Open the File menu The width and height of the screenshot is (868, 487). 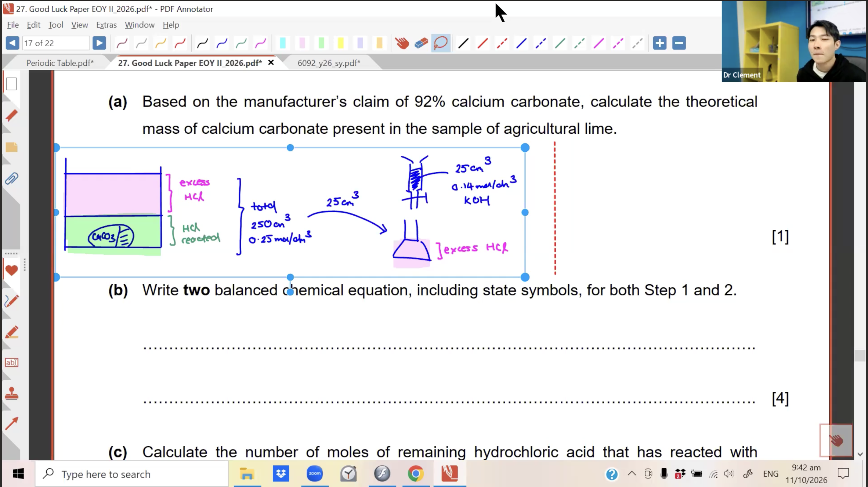[13, 25]
